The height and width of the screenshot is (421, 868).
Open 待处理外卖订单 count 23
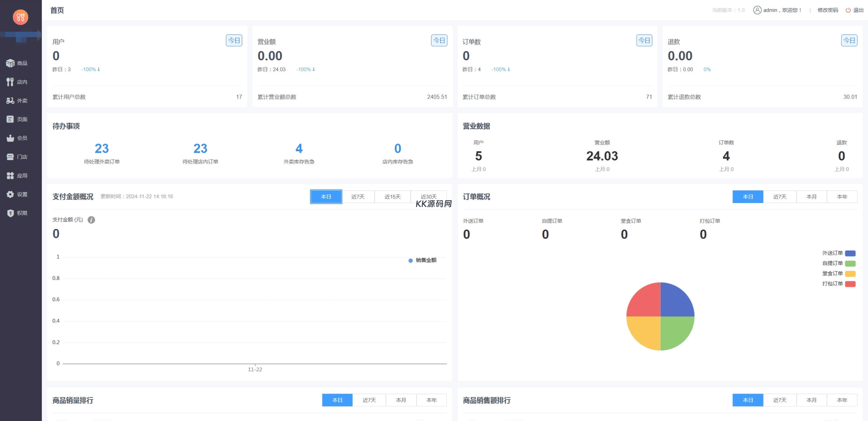tap(102, 148)
